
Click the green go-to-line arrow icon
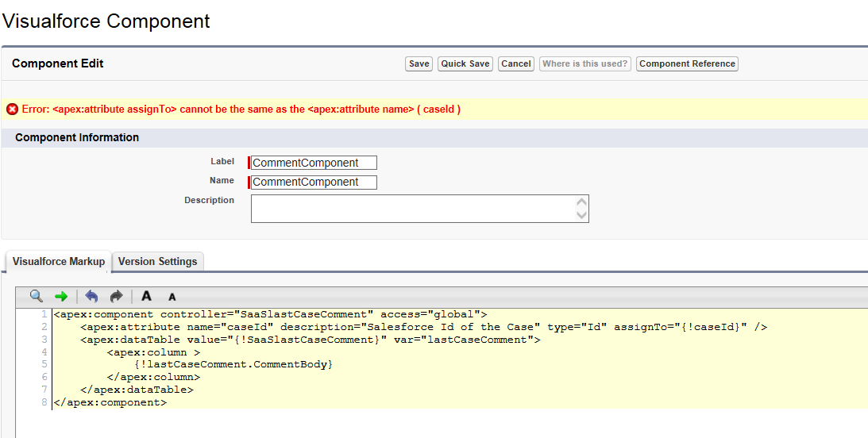click(x=61, y=296)
